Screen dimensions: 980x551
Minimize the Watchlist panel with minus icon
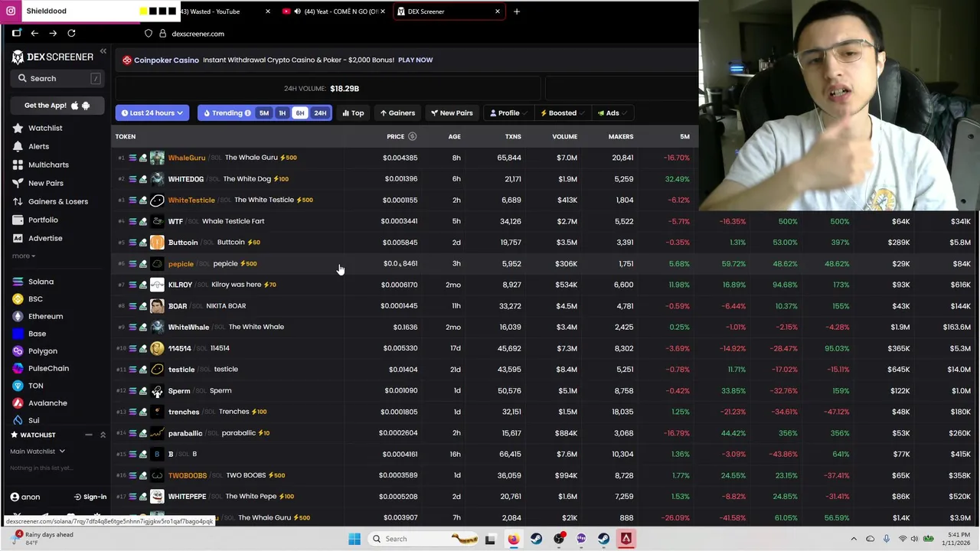click(89, 435)
